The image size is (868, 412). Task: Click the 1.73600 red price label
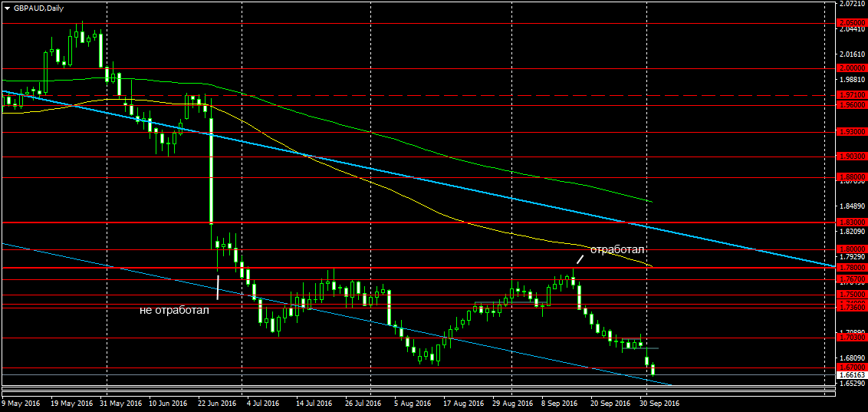point(852,308)
